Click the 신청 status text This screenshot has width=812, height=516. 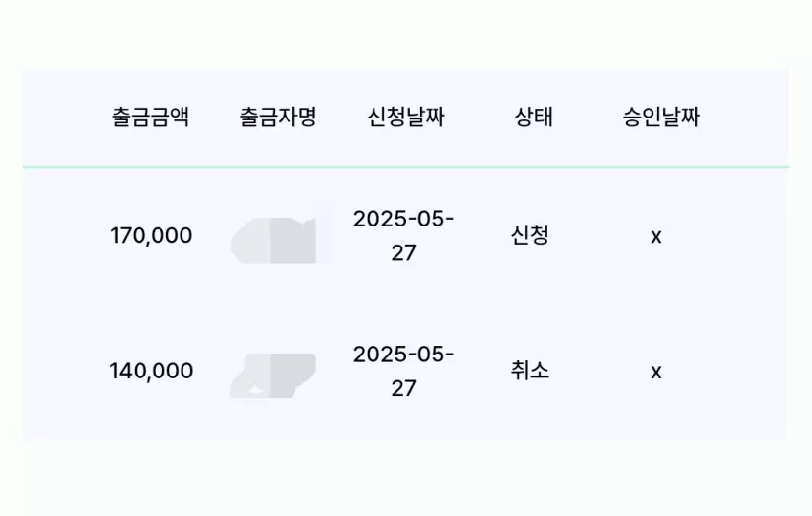[530, 236]
